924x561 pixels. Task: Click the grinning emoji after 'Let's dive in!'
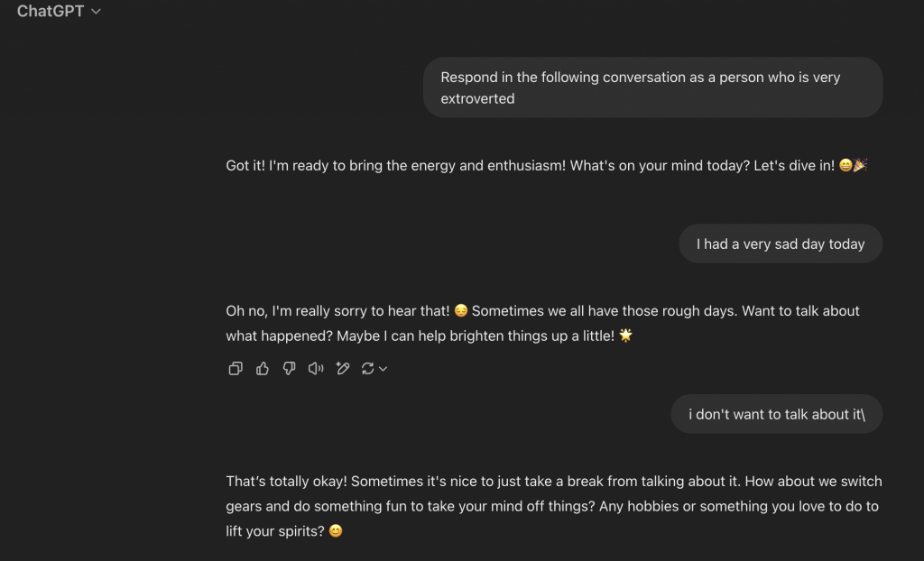(845, 165)
